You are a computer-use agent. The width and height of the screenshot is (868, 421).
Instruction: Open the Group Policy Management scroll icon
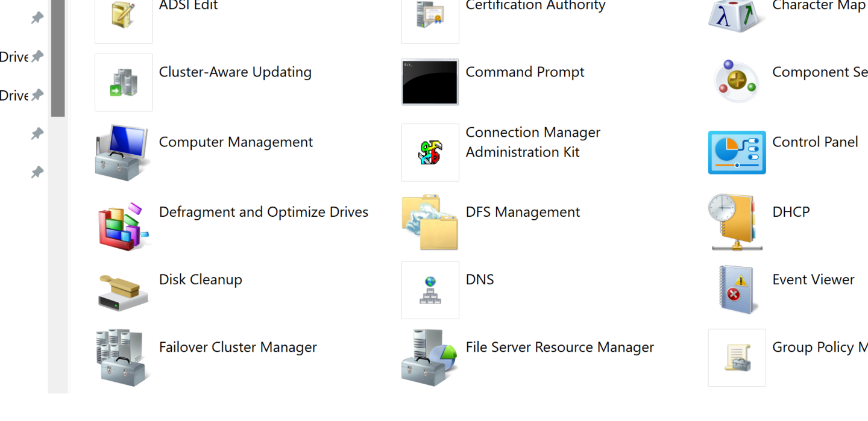737,358
